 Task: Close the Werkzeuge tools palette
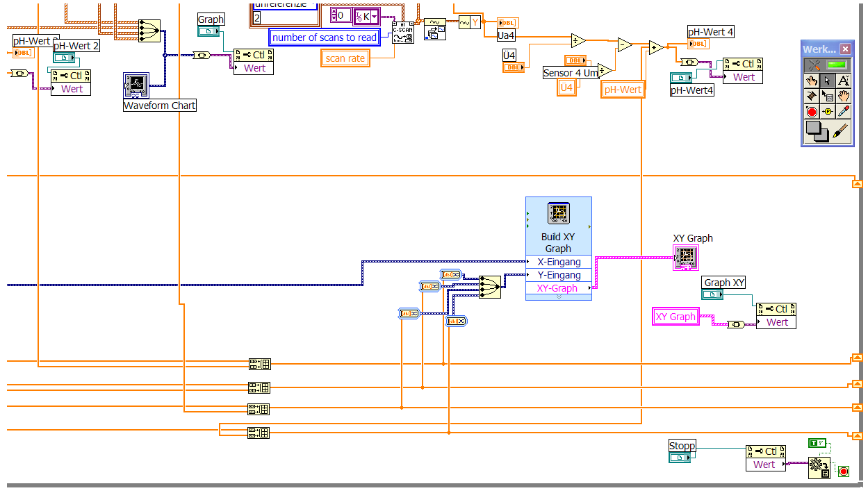click(x=845, y=49)
